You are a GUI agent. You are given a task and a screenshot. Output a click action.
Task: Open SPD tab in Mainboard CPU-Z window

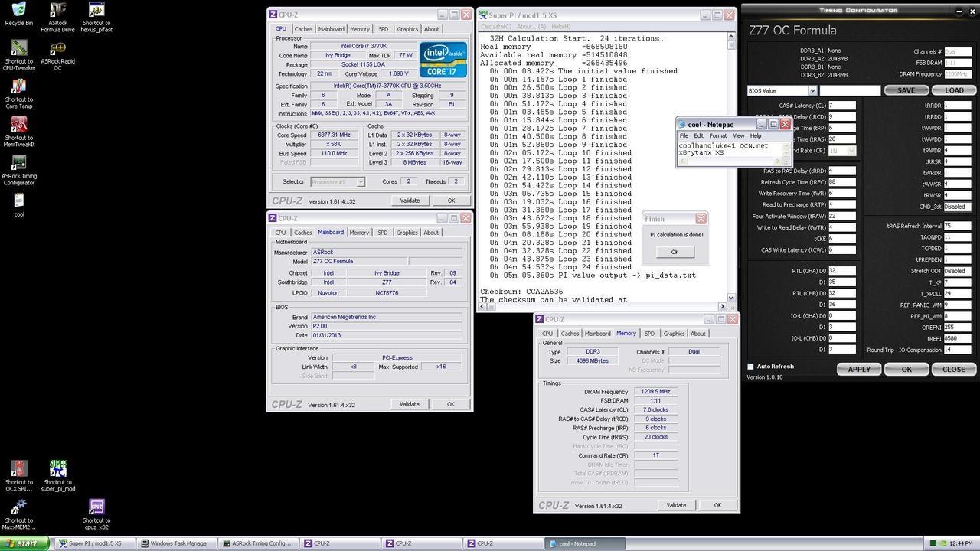(x=382, y=233)
